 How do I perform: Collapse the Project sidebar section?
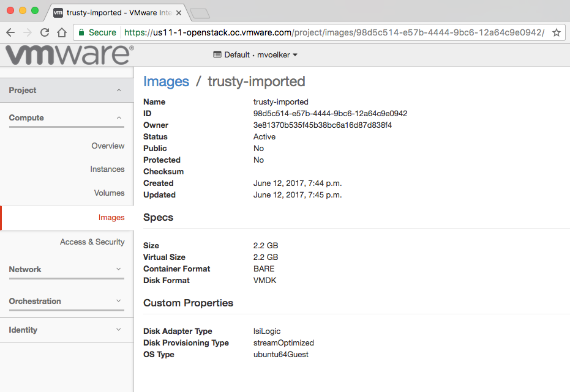(x=67, y=90)
